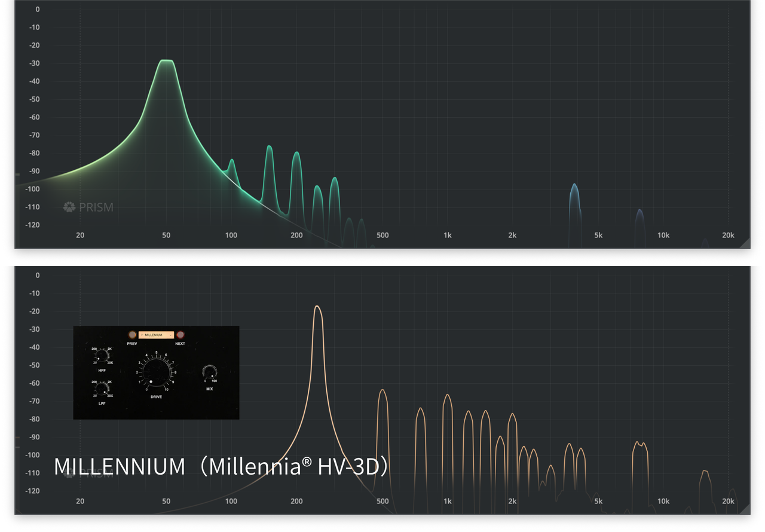Click the "10" mark on the DRIVE dial
This screenshot has width=765, height=532.
166,389
